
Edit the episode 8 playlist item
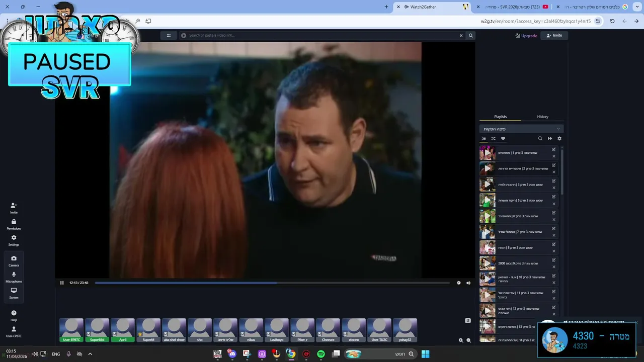pos(554,244)
